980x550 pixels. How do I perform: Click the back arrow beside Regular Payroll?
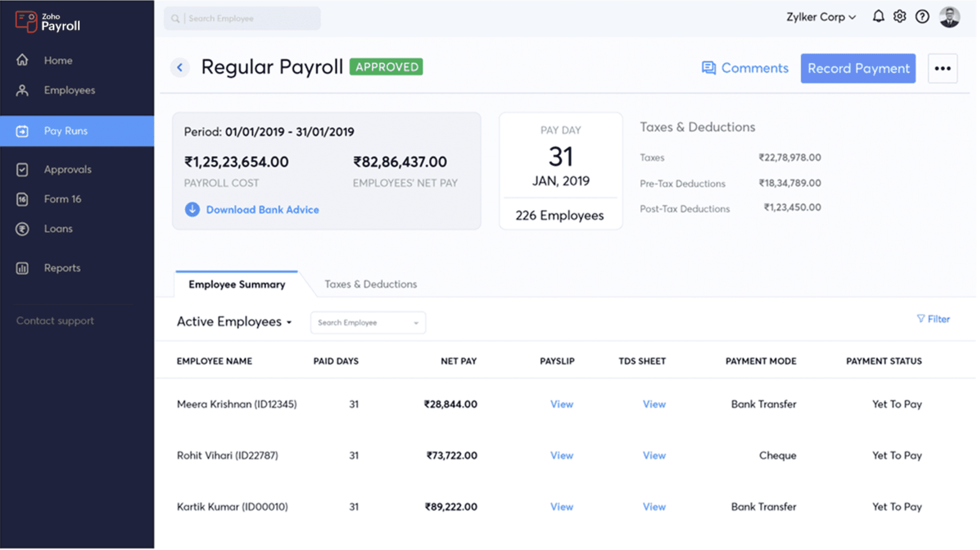[180, 68]
